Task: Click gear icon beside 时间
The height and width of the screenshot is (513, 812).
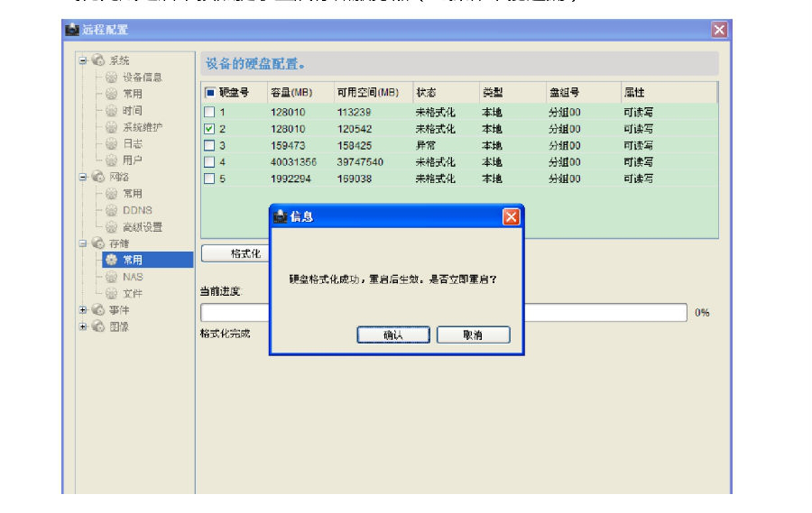Action: pos(111,110)
